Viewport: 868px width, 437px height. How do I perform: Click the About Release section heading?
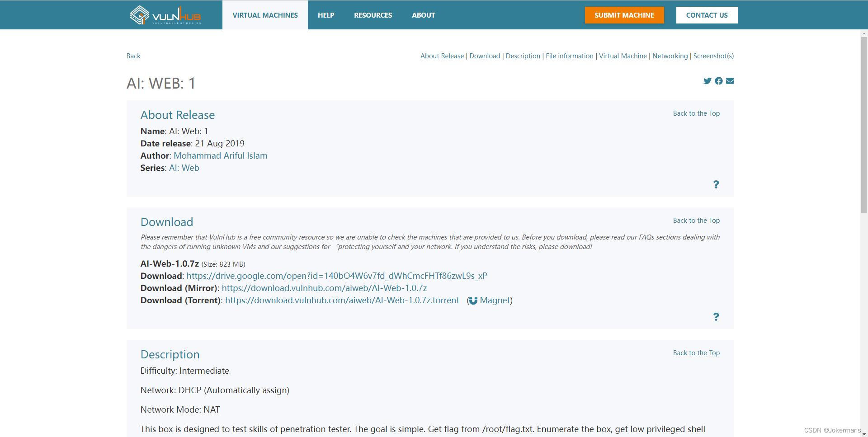(x=178, y=115)
